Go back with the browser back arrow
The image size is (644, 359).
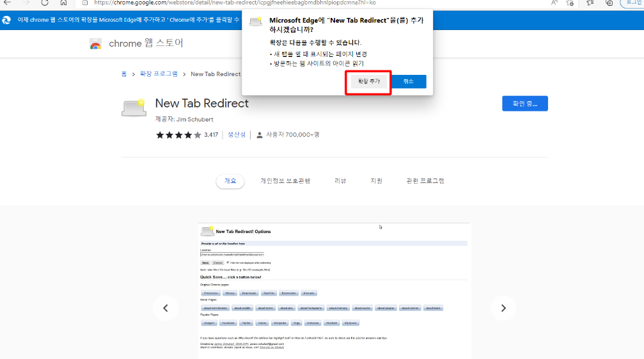[8, 3]
